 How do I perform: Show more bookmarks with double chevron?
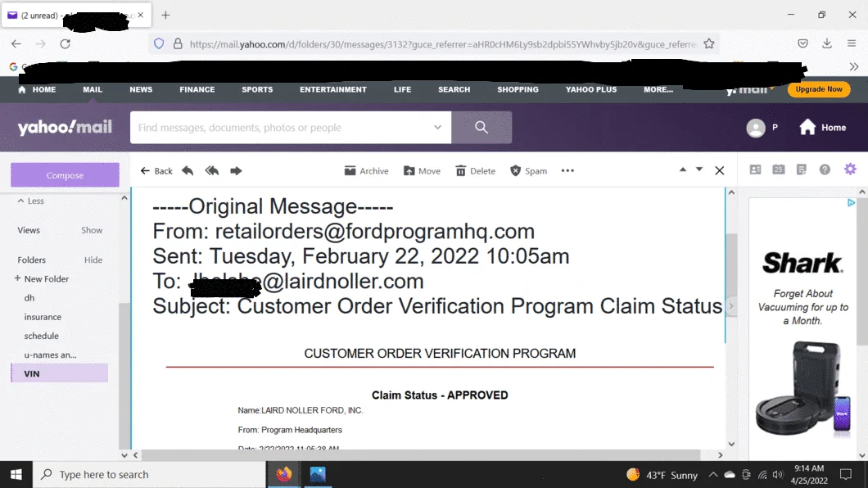point(854,67)
